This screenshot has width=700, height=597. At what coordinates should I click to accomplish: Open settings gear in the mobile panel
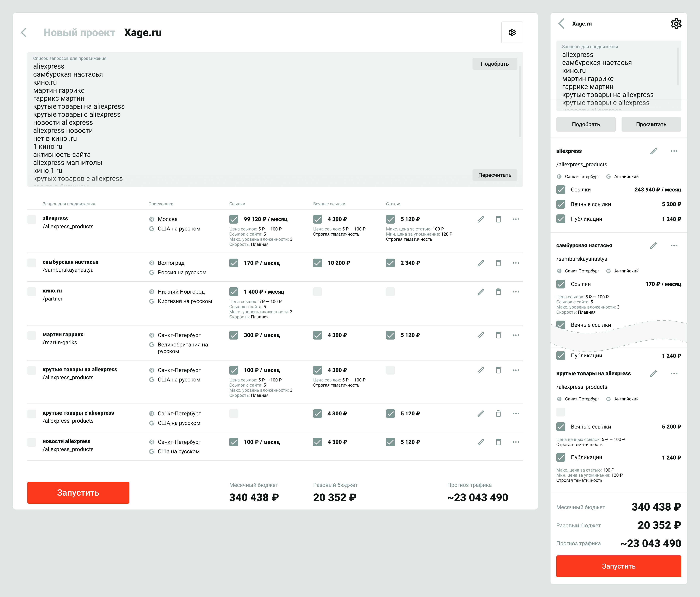676,24
